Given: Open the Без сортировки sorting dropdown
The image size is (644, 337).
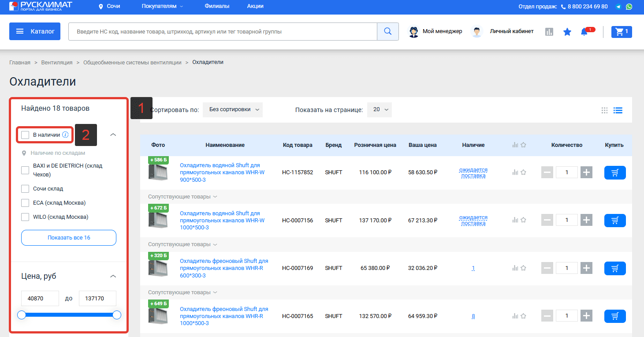Looking at the screenshot, I should point(233,110).
